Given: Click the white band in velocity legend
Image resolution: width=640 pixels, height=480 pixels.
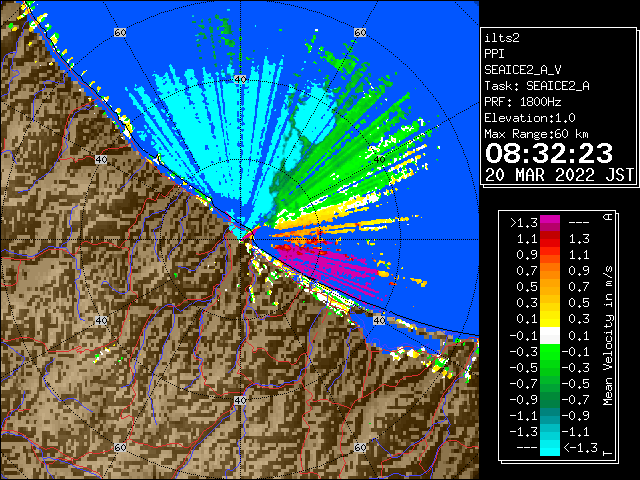Looking at the screenshot, I should tap(550, 336).
